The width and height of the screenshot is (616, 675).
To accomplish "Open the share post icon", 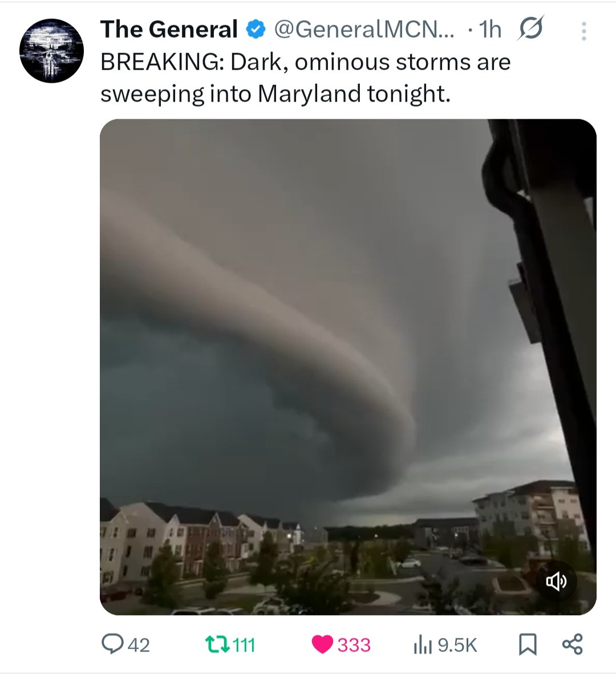I will click(573, 644).
